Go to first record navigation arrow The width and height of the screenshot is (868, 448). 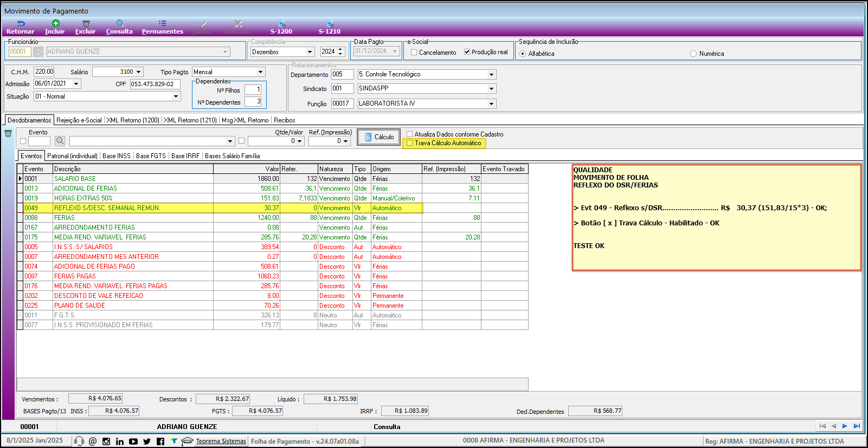click(822, 426)
